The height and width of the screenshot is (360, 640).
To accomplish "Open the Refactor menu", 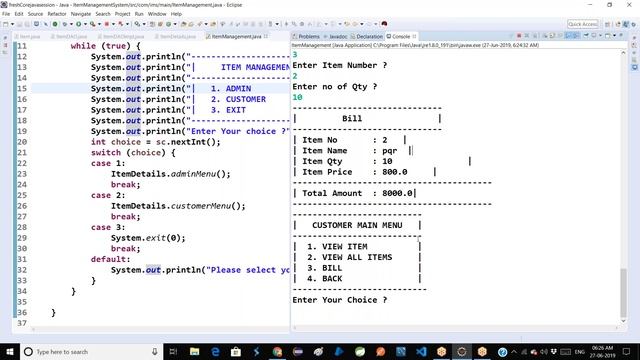I will pos(57,14).
